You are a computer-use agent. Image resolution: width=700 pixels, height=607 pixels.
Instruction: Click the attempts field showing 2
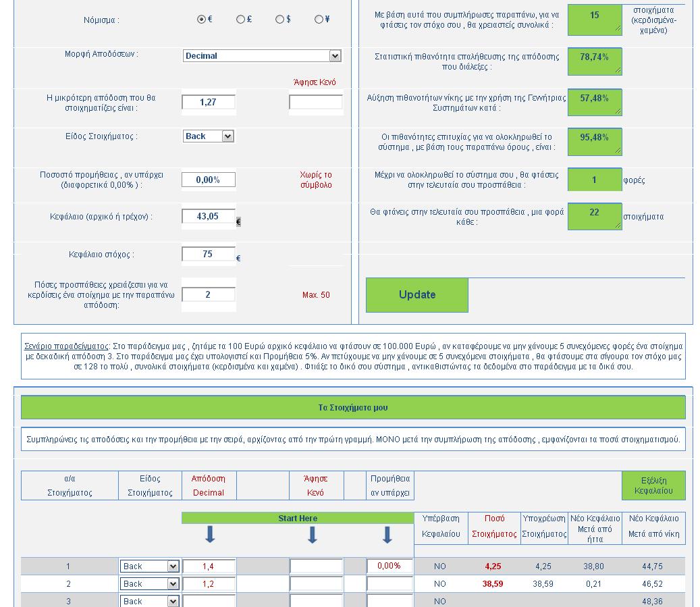[x=209, y=294]
